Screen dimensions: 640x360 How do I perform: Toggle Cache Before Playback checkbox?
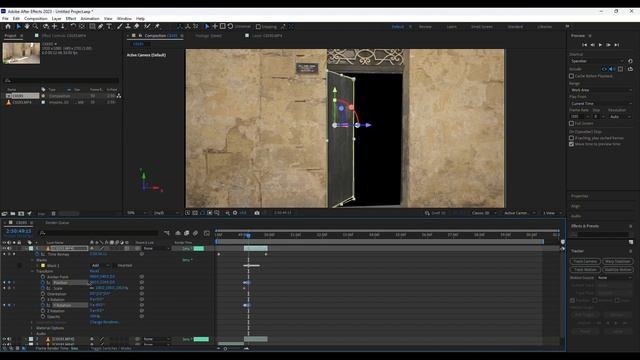pyautogui.click(x=571, y=76)
